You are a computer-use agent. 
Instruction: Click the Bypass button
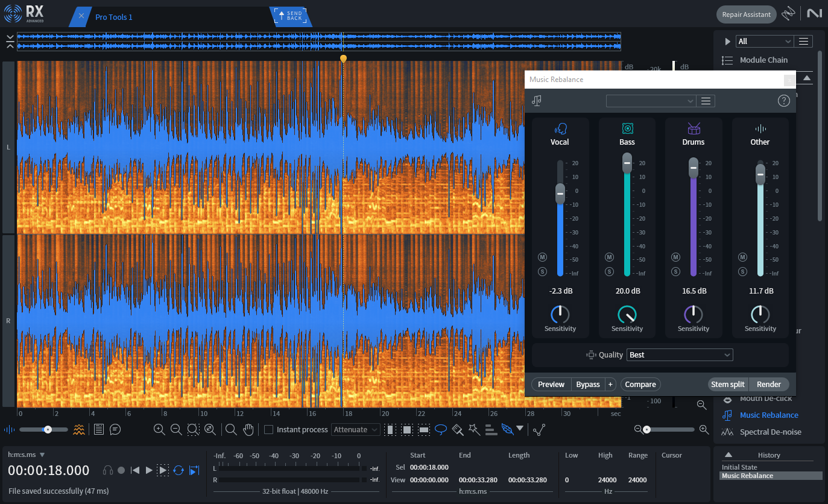click(x=588, y=385)
